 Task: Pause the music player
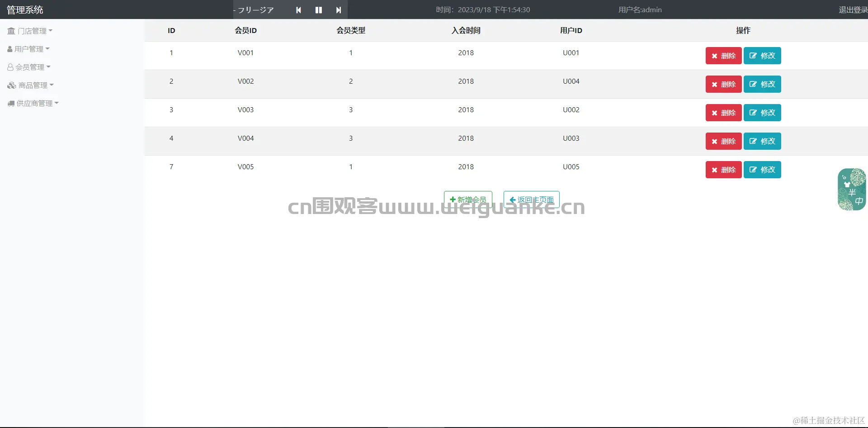point(319,10)
